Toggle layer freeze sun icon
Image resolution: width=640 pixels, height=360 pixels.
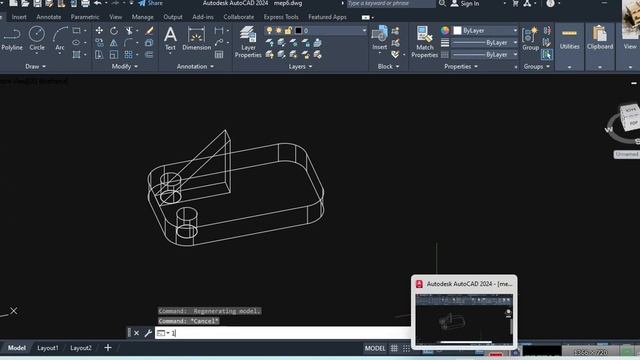279,31
